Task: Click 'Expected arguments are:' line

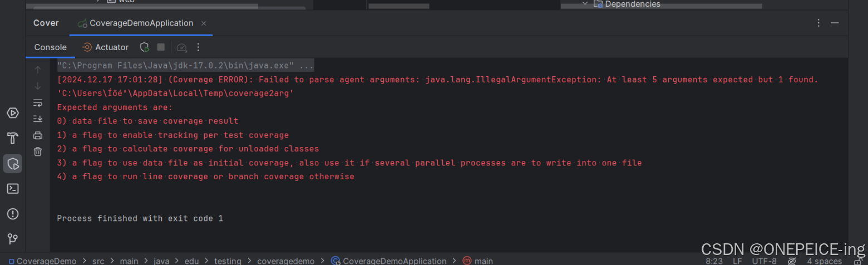Action: 115,107
